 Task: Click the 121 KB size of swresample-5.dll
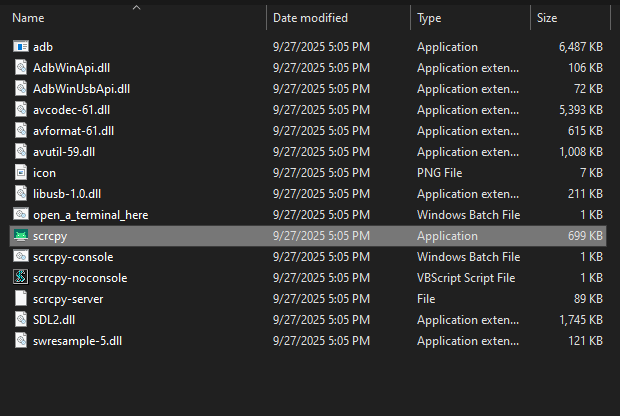coord(585,341)
